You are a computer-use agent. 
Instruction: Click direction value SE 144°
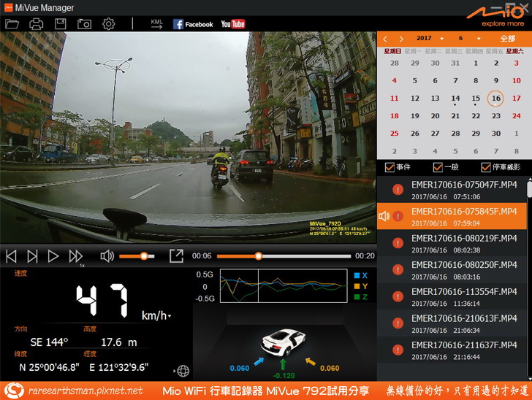(49, 342)
